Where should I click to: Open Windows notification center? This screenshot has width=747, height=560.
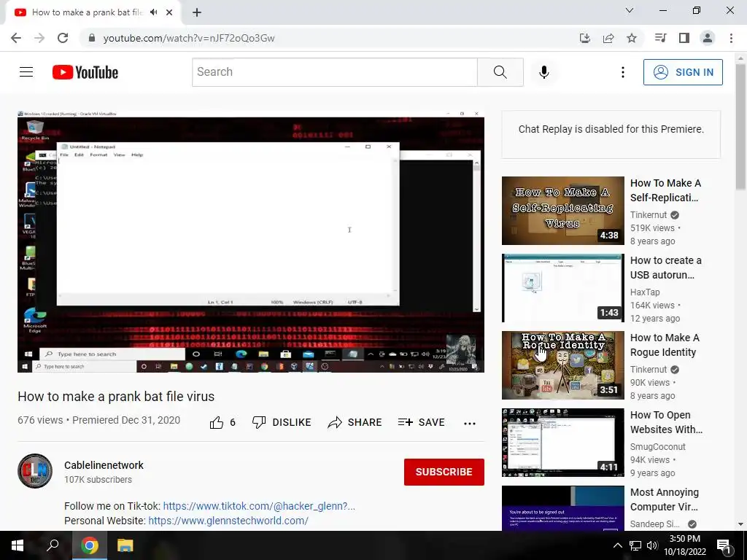[723, 545]
